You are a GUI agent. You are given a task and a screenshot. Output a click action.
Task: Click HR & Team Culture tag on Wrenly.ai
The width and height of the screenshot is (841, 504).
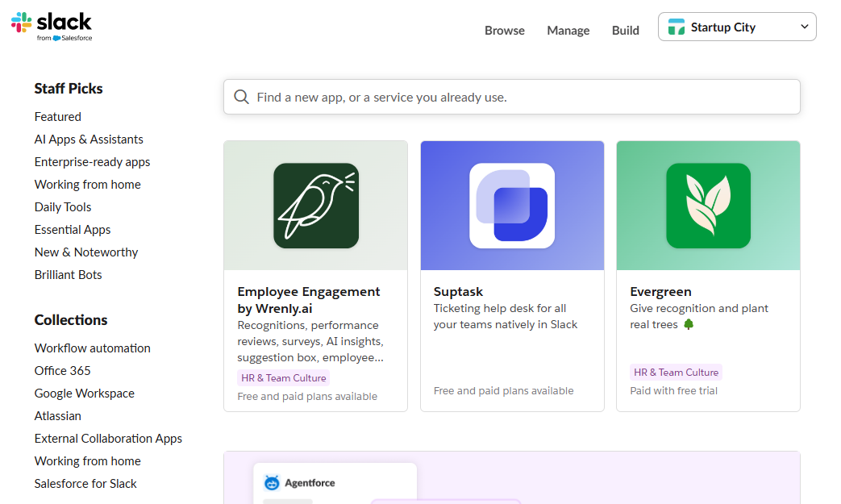283,378
